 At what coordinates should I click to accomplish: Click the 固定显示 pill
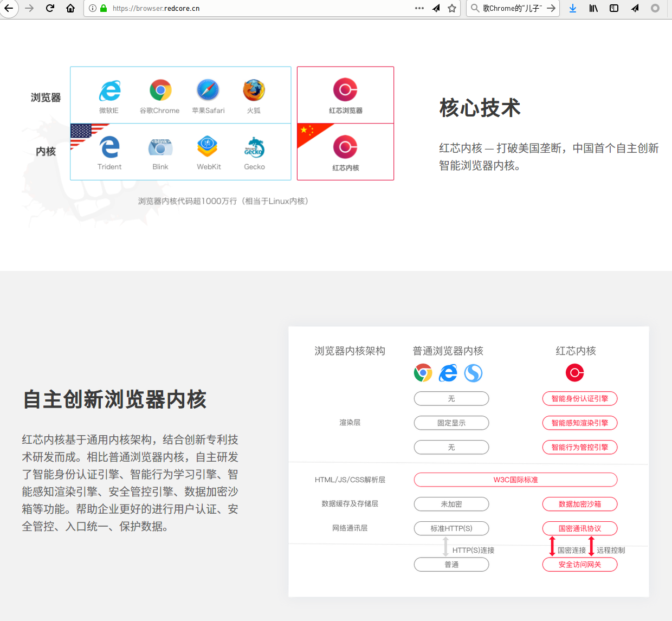tap(451, 423)
